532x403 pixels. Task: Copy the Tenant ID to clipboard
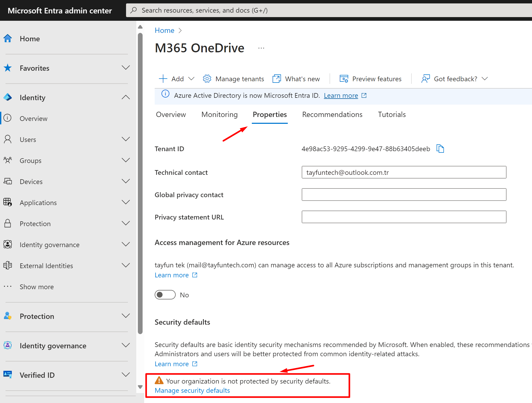(x=440, y=149)
